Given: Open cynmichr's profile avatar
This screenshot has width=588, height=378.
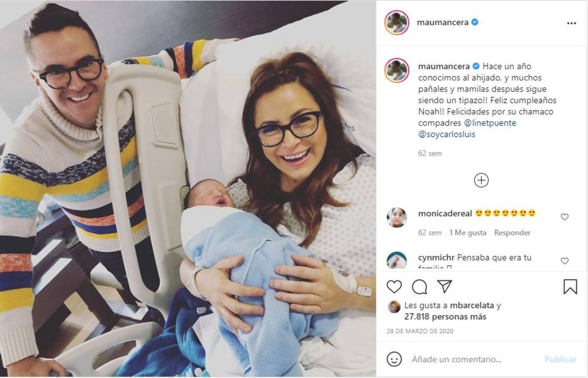Looking at the screenshot, I should [x=397, y=260].
